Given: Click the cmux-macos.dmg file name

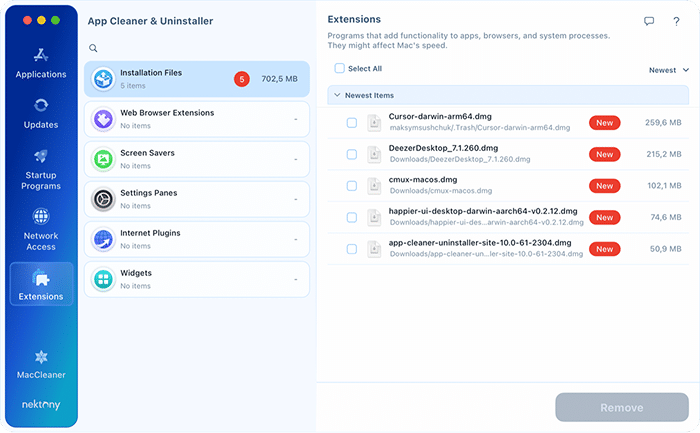Looking at the screenshot, I should [423, 180].
